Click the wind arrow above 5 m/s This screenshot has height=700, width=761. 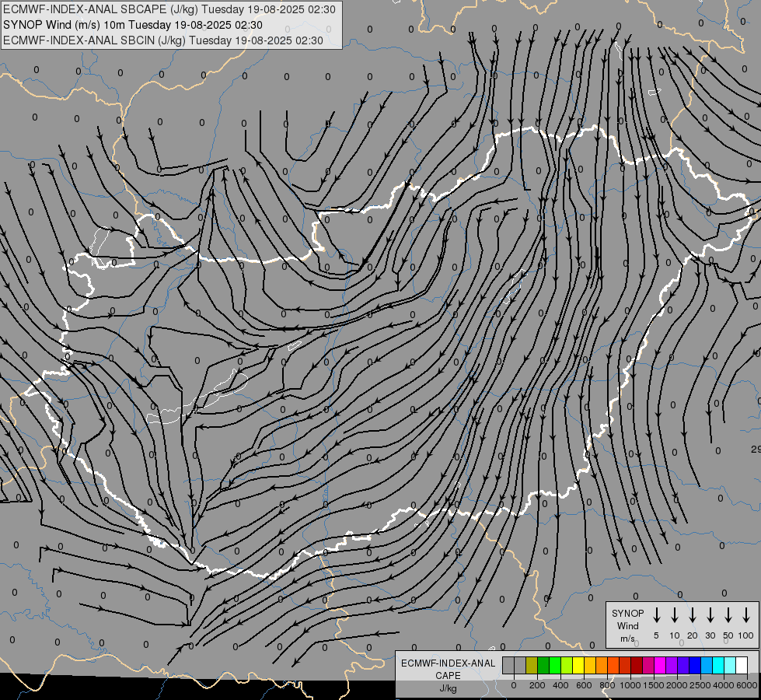[x=657, y=615]
